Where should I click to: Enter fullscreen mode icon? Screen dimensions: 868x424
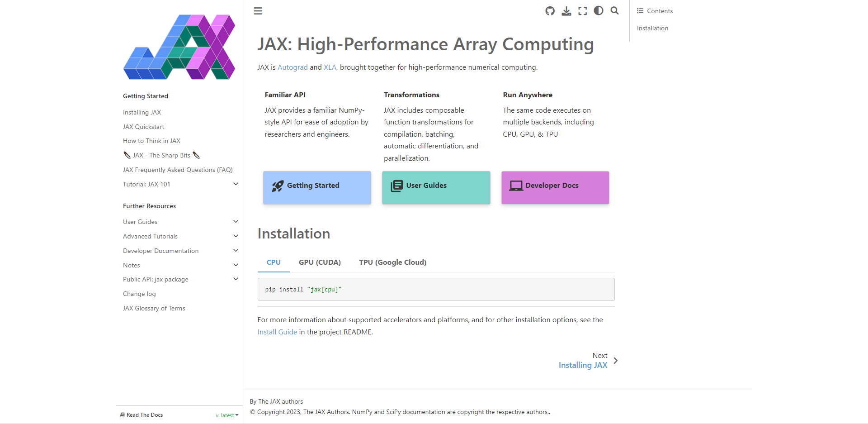pos(582,11)
